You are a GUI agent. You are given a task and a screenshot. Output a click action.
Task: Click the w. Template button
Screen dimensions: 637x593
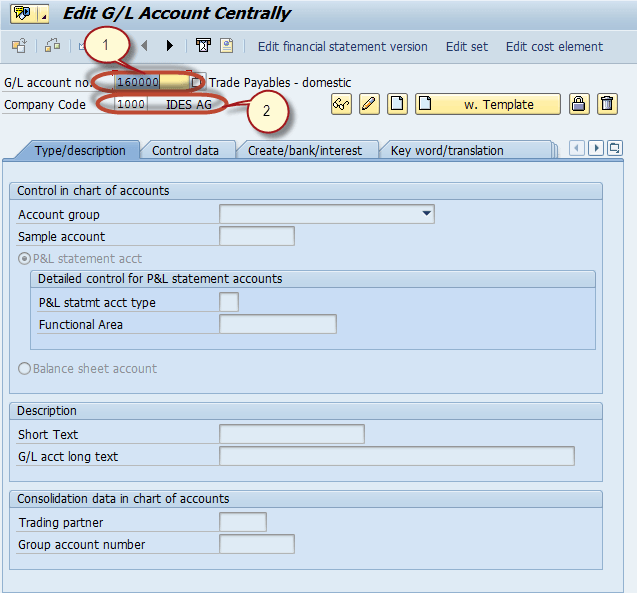pyautogui.click(x=488, y=104)
